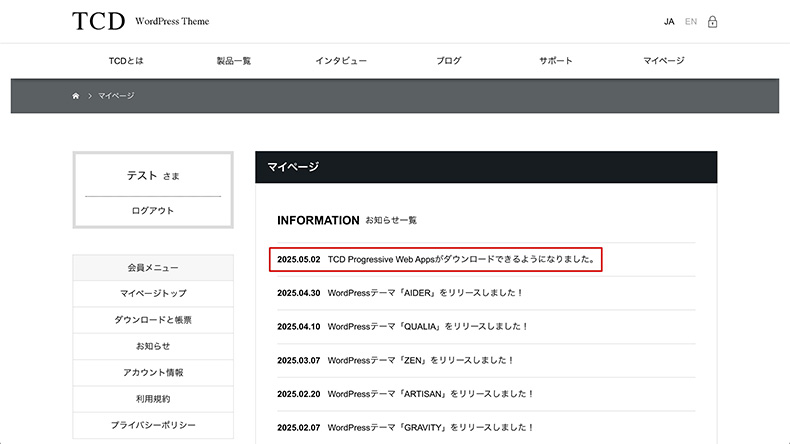Click the WordPress Theme tagline

coord(172,21)
